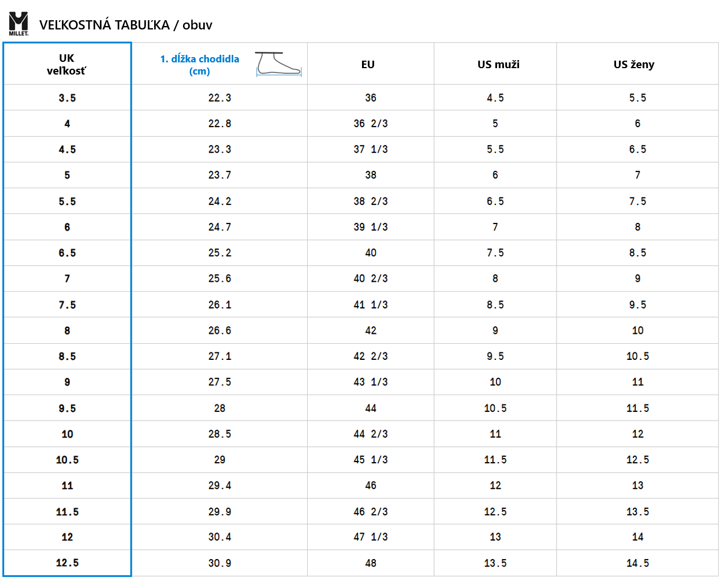The image size is (720, 588).
Task: Select the "UK veľkosť" column header
Action: [66, 64]
